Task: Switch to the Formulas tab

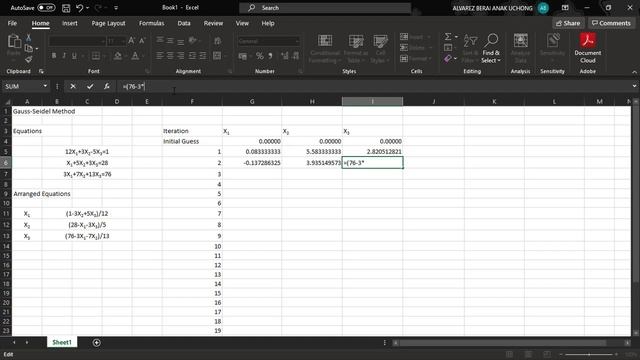Action: pyautogui.click(x=151, y=23)
